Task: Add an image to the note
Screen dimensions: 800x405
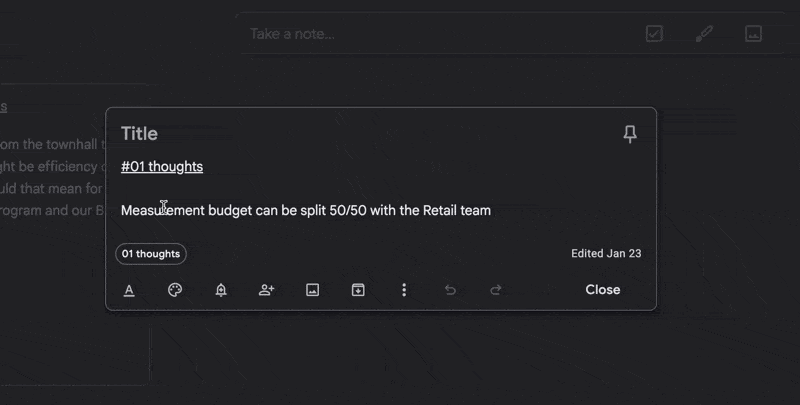Action: tap(312, 290)
